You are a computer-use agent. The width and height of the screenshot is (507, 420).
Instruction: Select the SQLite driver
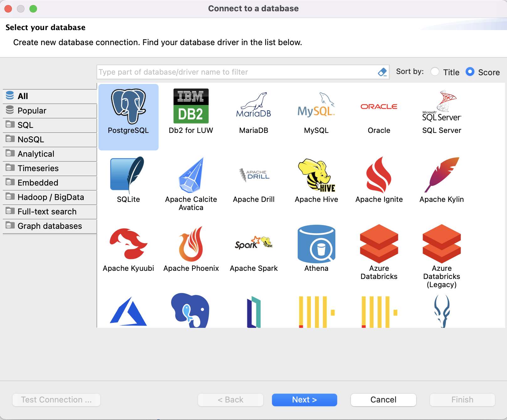(128, 180)
